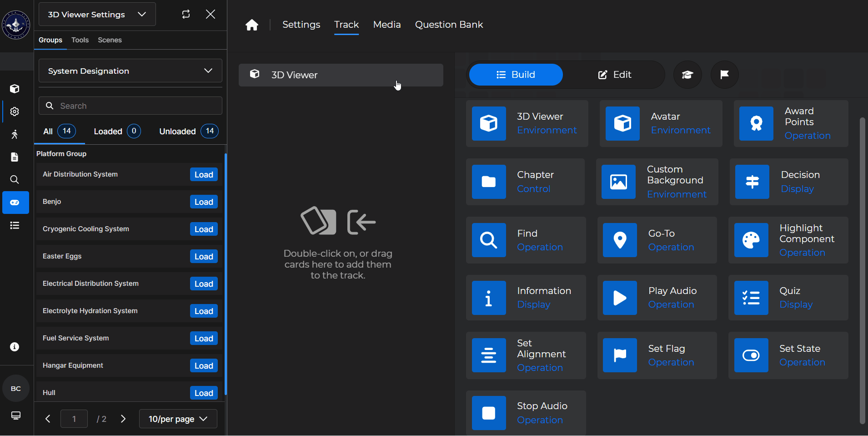The width and height of the screenshot is (868, 436).
Task: Add the Set Flag Operation card
Action: pyautogui.click(x=657, y=355)
